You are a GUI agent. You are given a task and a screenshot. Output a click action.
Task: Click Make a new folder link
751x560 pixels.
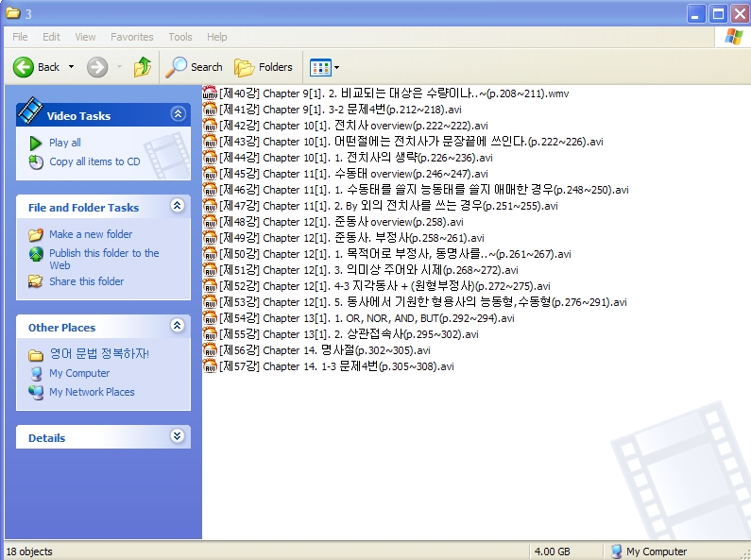tap(91, 234)
